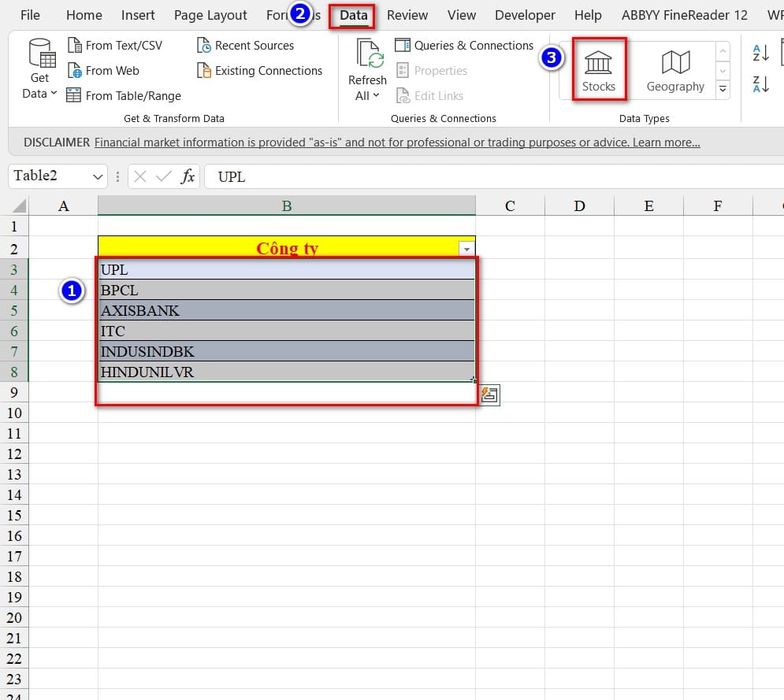
Task: Select the ITC cell
Action: click(x=287, y=331)
